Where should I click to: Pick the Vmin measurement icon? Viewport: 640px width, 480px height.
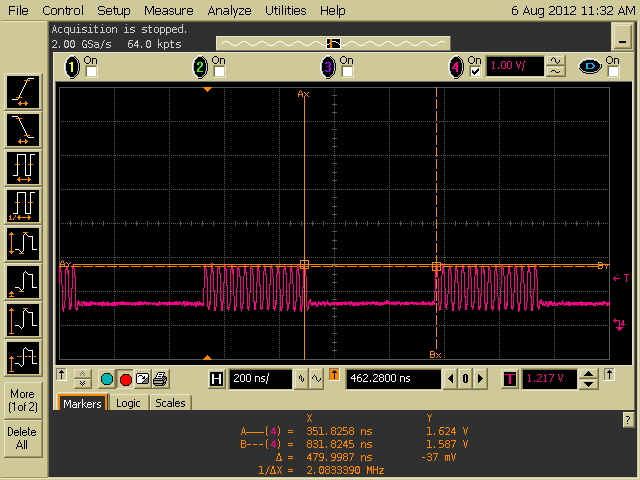pyautogui.click(x=23, y=282)
